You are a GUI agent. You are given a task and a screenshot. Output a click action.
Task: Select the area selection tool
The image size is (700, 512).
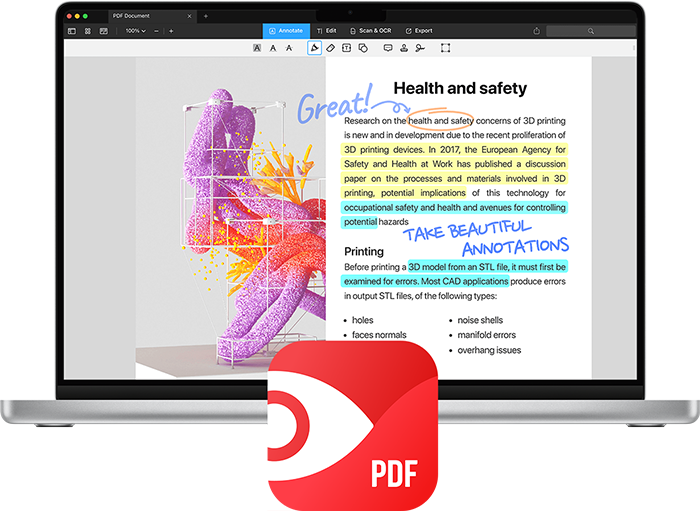(446, 48)
